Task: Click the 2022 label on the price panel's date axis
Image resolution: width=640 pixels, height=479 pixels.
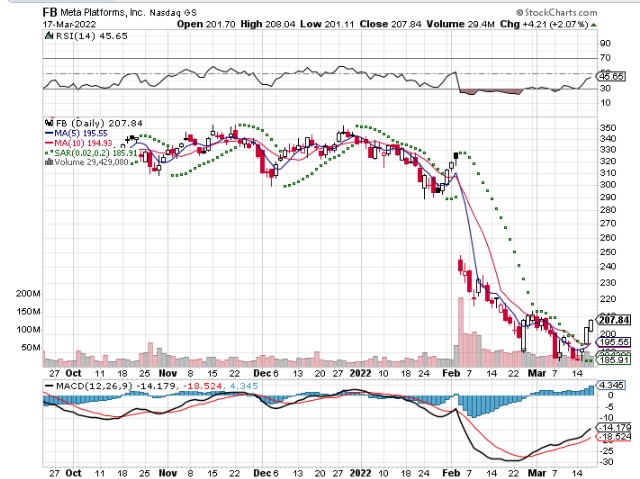Action: click(360, 373)
